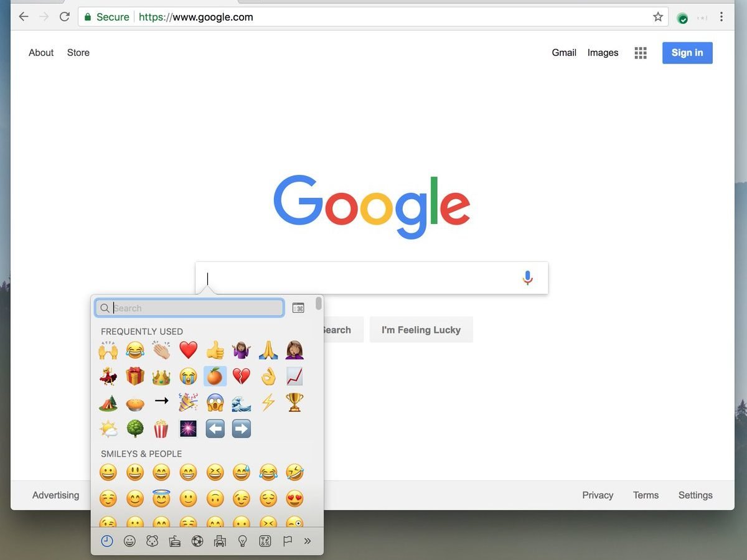Pick the popcorn emoji
747x560 pixels.
click(x=161, y=429)
